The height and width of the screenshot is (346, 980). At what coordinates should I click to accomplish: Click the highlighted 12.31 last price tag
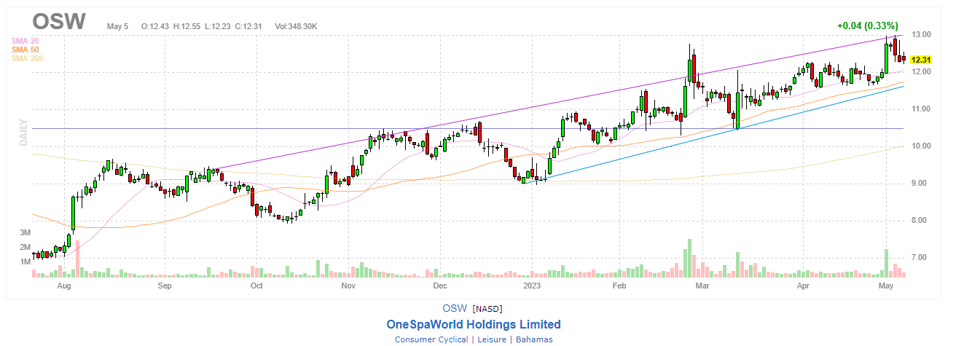[922, 60]
